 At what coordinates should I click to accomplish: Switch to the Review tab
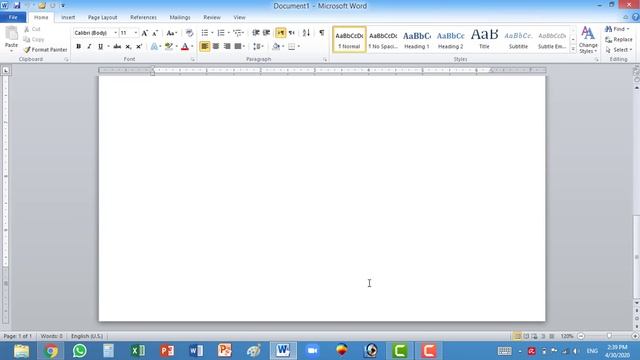[212, 18]
